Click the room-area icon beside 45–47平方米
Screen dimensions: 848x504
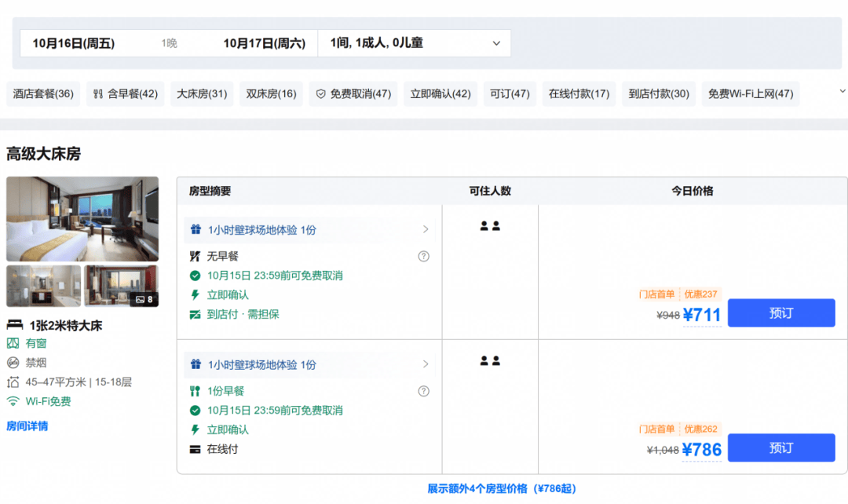coord(13,382)
